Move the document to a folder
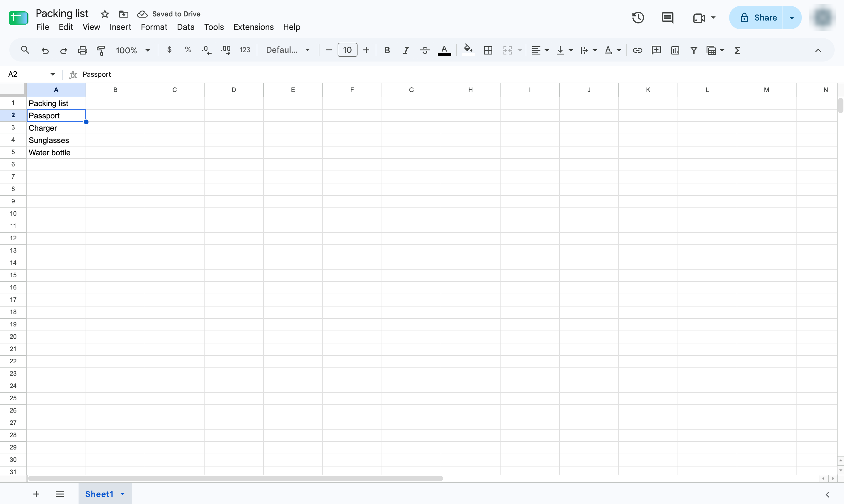Viewport: 844px width, 504px height. [123, 14]
